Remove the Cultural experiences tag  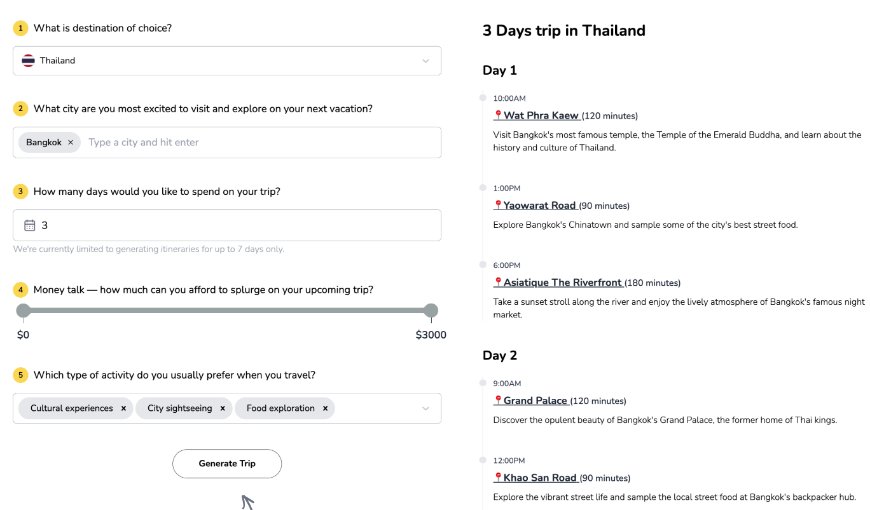pos(123,408)
